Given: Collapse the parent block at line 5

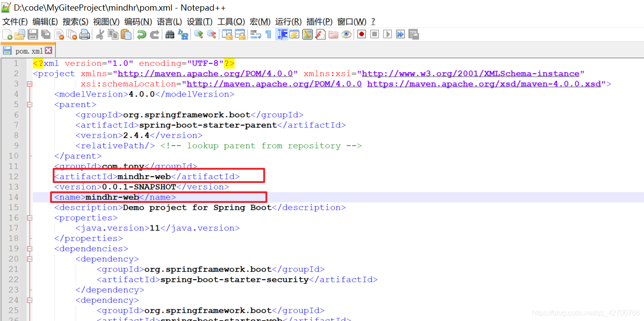Looking at the screenshot, I should (30, 104).
